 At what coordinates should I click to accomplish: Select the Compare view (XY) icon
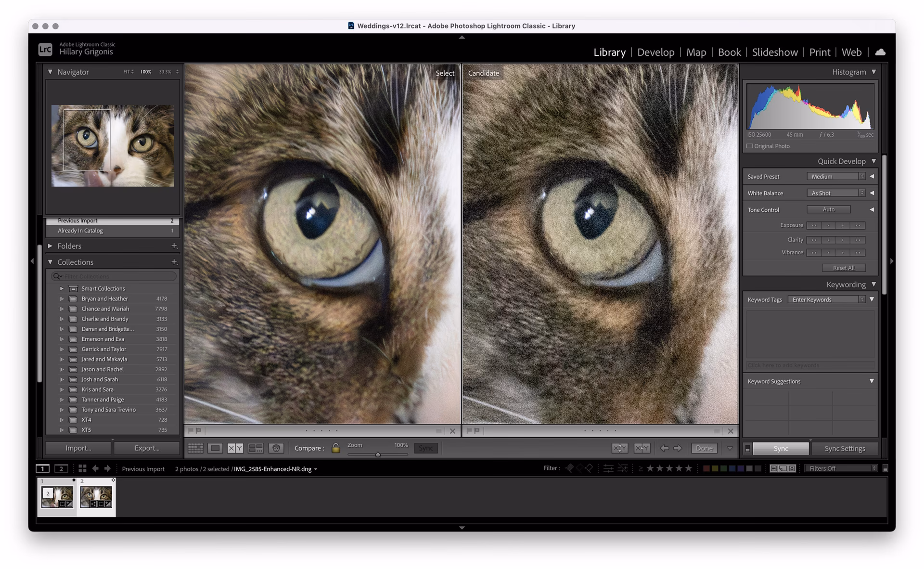pyautogui.click(x=235, y=448)
